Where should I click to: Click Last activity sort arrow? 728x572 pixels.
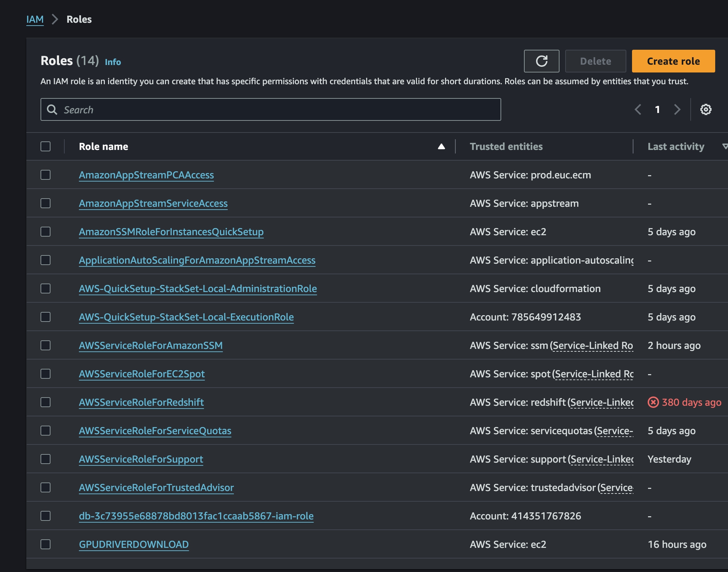tap(724, 146)
